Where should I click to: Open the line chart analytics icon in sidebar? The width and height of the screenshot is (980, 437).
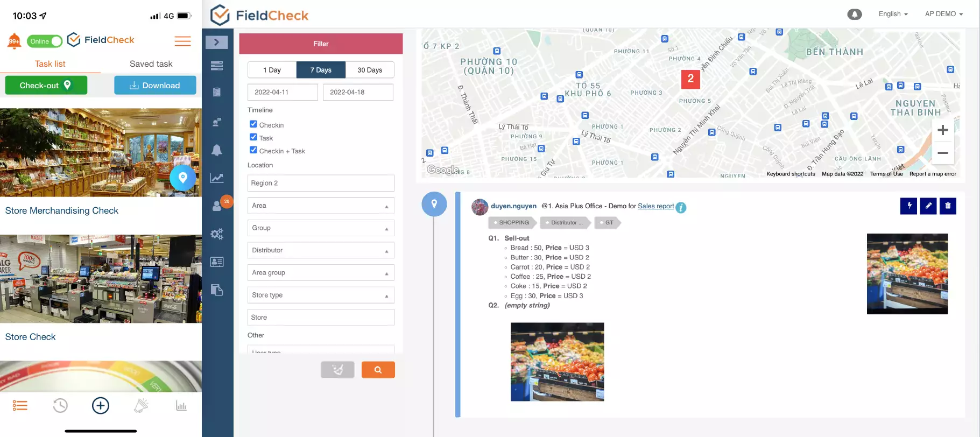[217, 178]
